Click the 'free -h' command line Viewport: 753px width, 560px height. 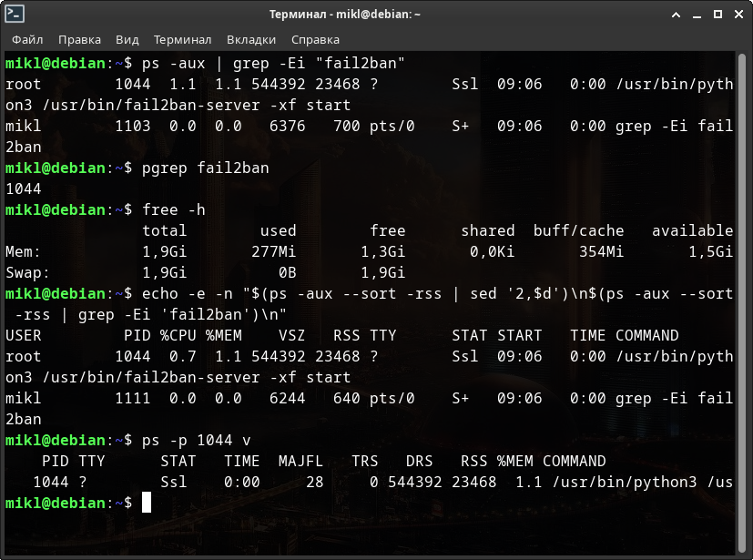(173, 209)
